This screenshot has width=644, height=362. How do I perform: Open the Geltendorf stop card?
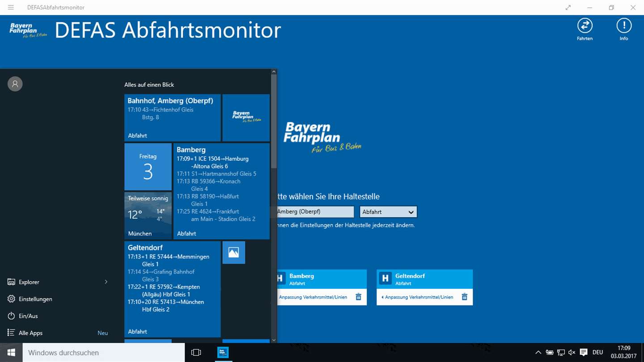[424, 279]
